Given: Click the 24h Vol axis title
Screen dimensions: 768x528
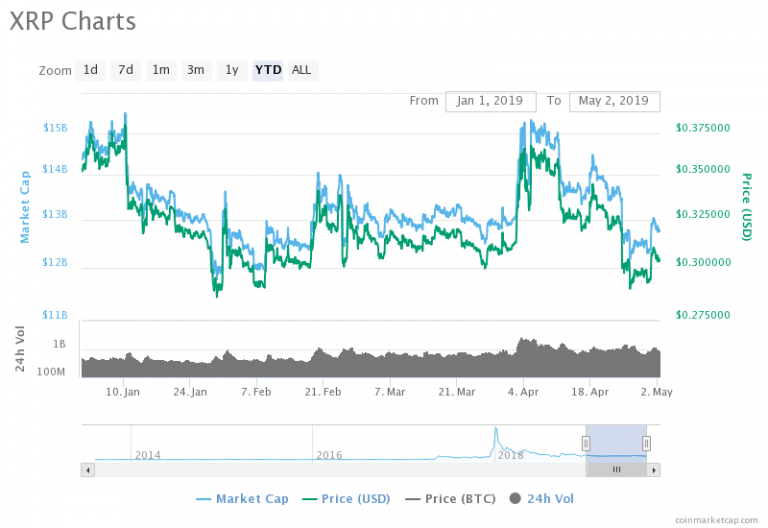Looking at the screenshot, I should pyautogui.click(x=20, y=348).
